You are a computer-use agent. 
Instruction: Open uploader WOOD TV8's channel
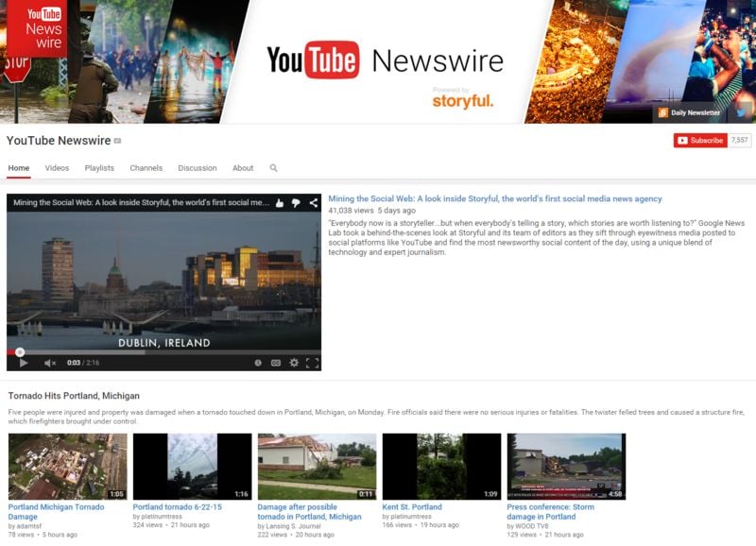click(x=532, y=526)
